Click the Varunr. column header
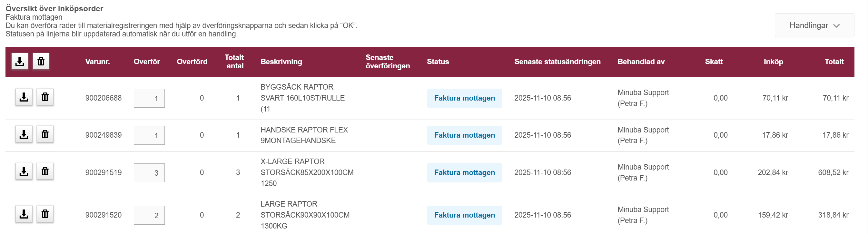868x234 pixels. click(x=97, y=62)
